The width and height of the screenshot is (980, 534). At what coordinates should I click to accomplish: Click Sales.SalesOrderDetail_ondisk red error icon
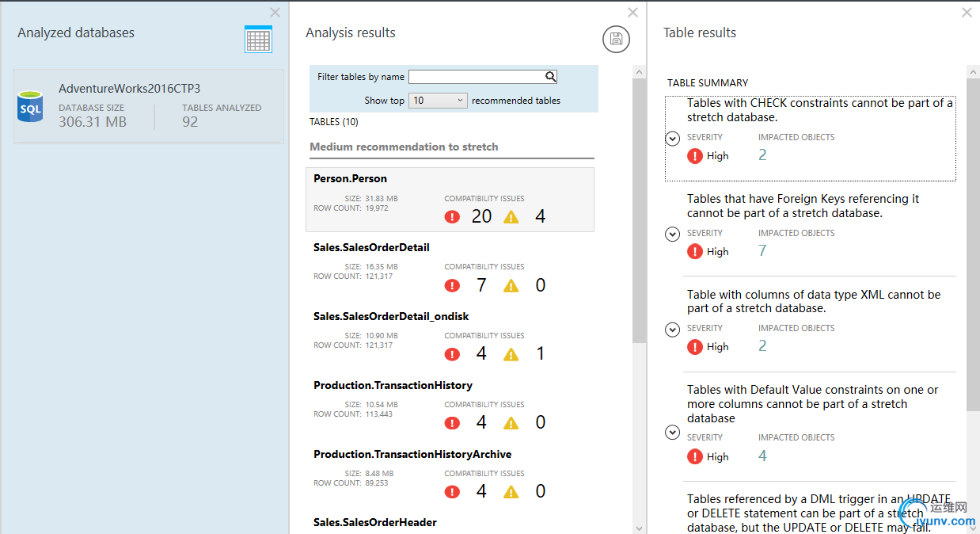click(452, 354)
